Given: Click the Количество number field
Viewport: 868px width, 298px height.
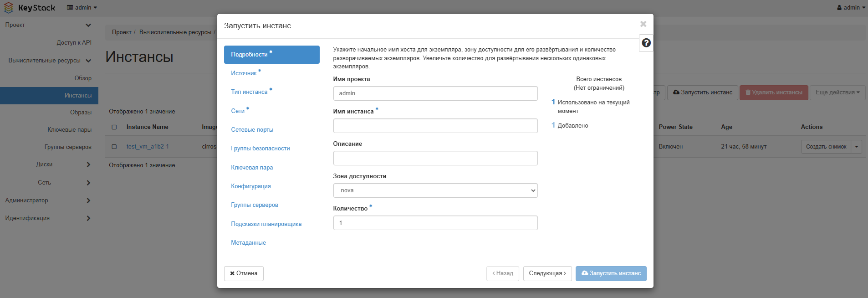Looking at the screenshot, I should click(x=435, y=223).
